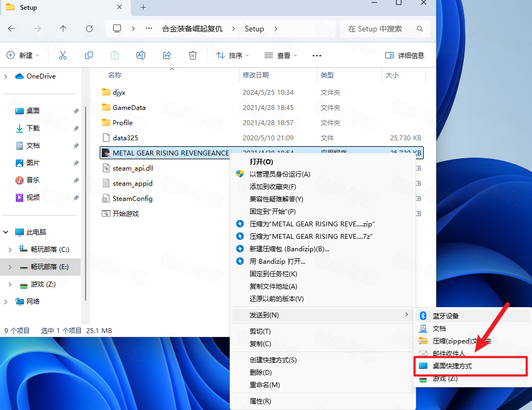Click the 开始游戏 shortcut icon
This screenshot has height=410, width=532.
pos(106,213)
